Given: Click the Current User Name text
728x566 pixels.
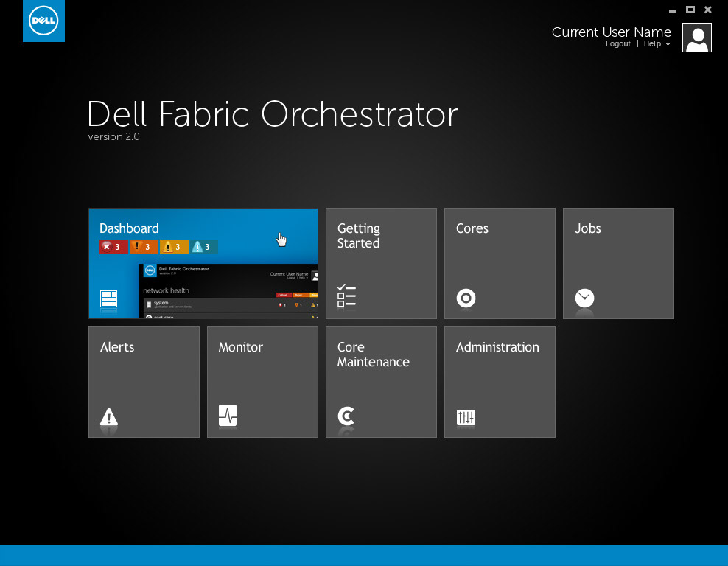Looking at the screenshot, I should (x=611, y=32).
